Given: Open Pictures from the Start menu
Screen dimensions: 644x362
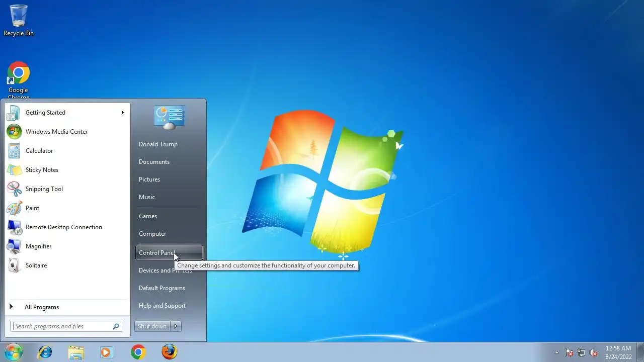Looking at the screenshot, I should point(149,179).
